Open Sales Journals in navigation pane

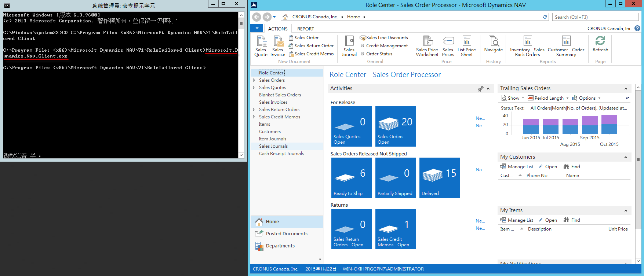click(273, 146)
